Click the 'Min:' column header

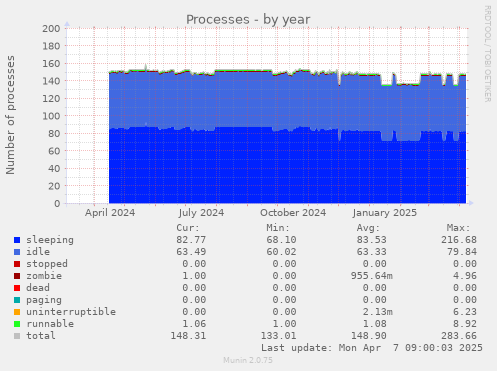point(278,228)
